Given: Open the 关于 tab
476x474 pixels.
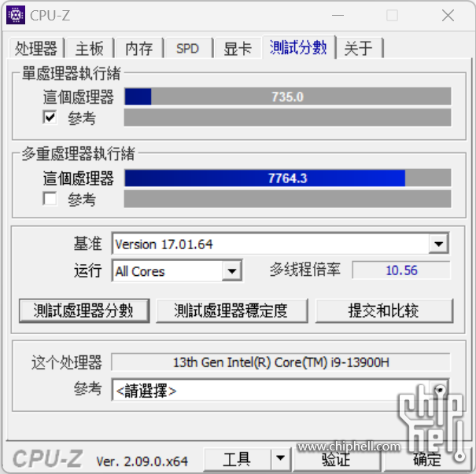Looking at the screenshot, I should point(359,48).
